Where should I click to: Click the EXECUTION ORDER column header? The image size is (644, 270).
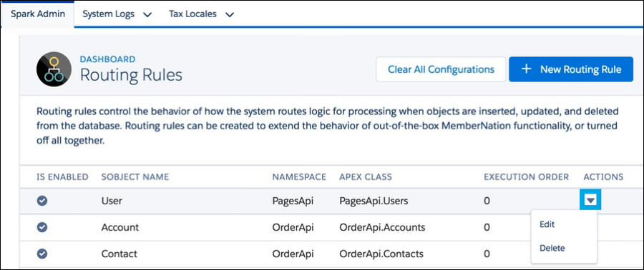(x=526, y=177)
